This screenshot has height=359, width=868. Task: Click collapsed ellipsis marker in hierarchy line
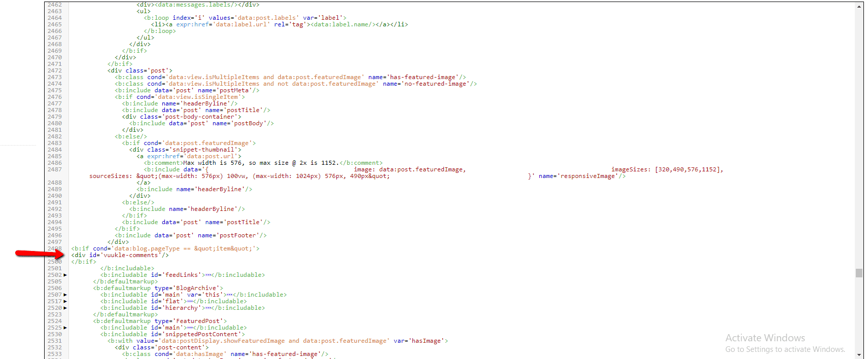click(x=208, y=308)
